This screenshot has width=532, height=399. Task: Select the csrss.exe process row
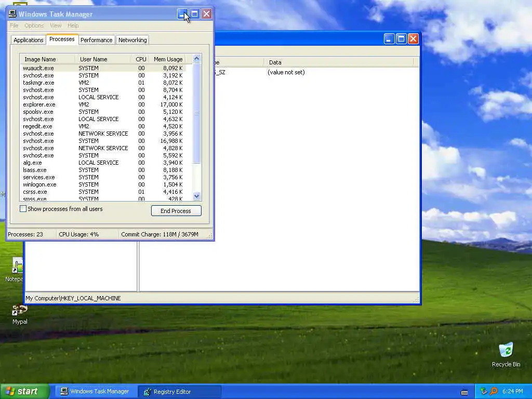103,192
